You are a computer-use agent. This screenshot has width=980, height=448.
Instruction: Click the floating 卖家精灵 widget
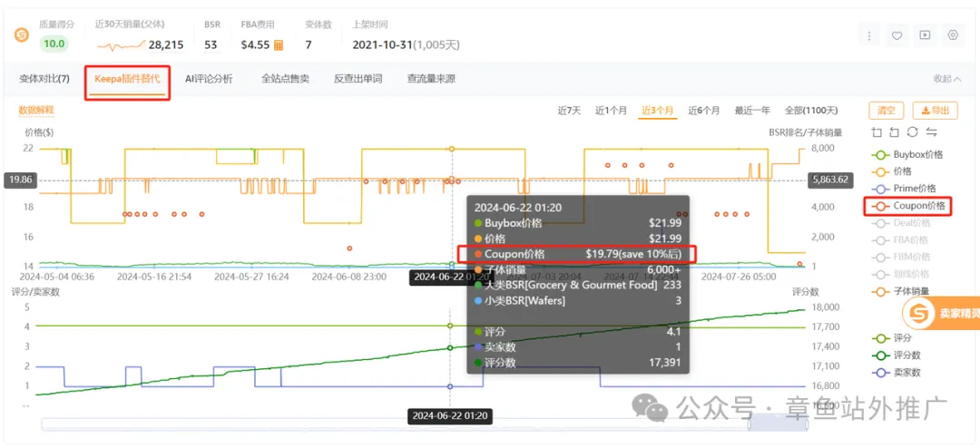[x=941, y=315]
